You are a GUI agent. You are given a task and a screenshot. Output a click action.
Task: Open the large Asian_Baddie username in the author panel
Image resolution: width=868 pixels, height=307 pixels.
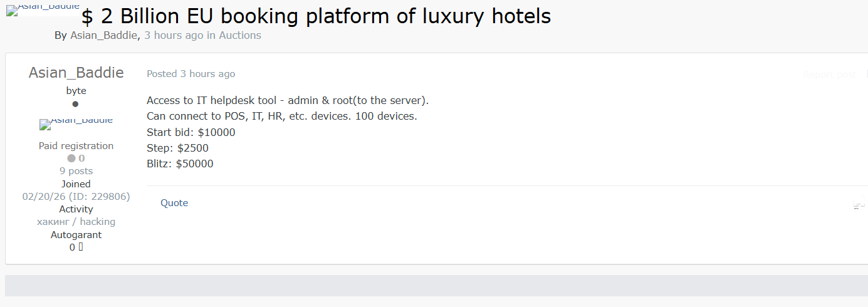tap(76, 73)
